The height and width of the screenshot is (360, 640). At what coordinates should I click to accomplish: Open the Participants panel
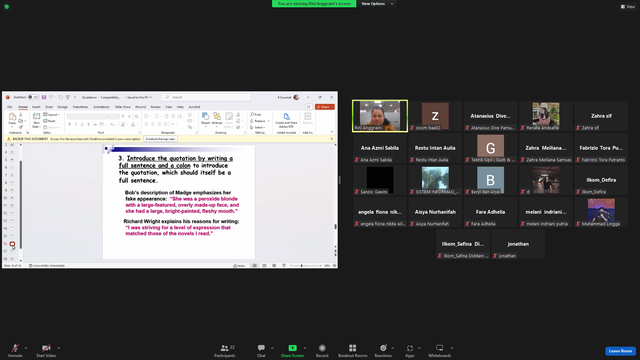[225, 350]
